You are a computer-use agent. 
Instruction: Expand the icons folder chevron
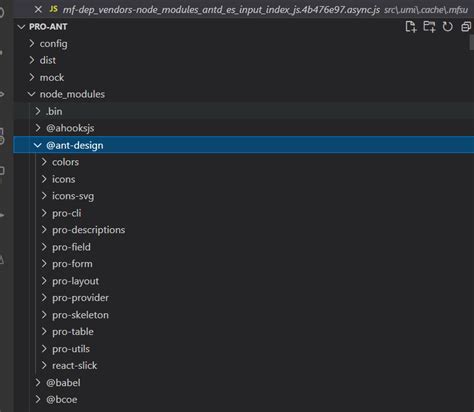click(44, 179)
